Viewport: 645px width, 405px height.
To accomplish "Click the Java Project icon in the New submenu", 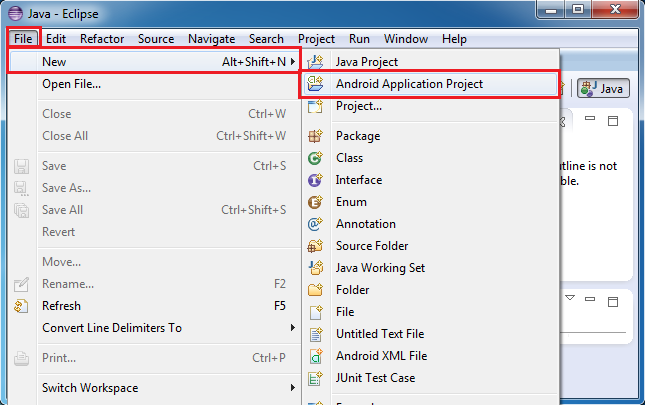I will click(x=316, y=62).
